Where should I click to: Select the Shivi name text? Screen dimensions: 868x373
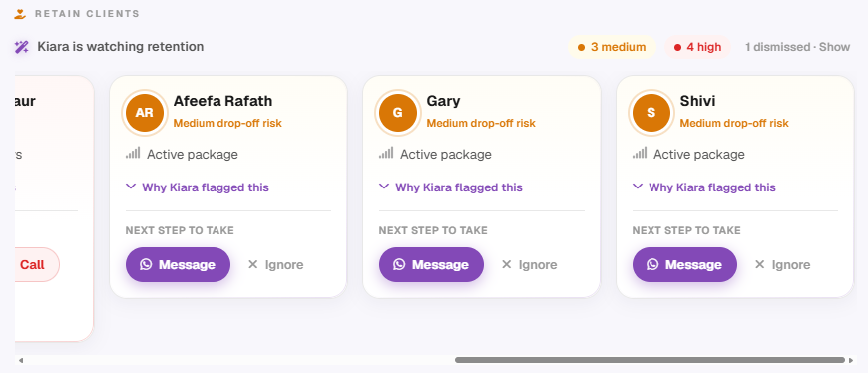(x=697, y=102)
